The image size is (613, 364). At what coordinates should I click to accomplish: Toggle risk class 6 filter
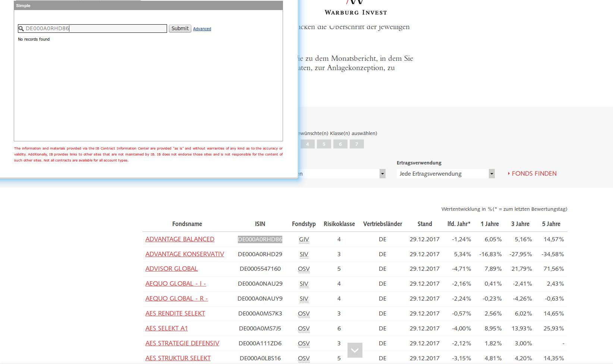(340, 144)
